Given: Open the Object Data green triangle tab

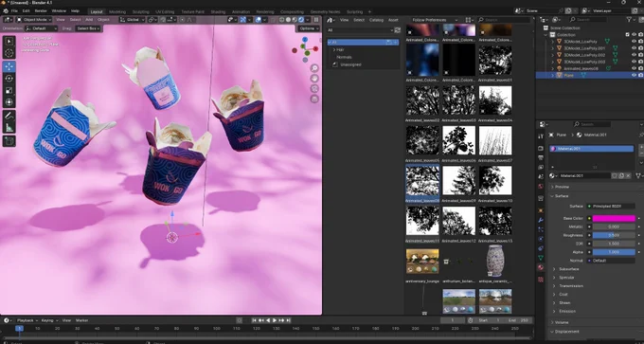Looking at the screenshot, I should 541,258.
